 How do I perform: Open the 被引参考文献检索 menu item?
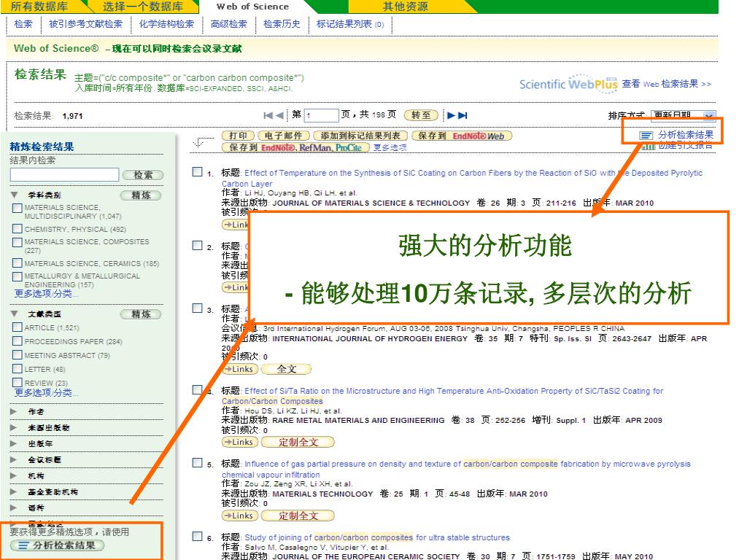[x=86, y=24]
